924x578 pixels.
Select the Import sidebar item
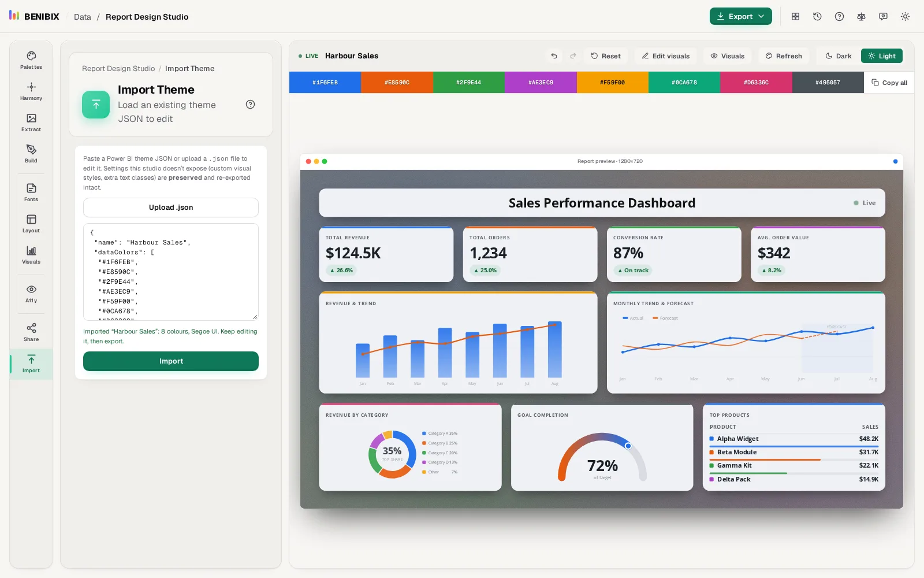pos(31,364)
